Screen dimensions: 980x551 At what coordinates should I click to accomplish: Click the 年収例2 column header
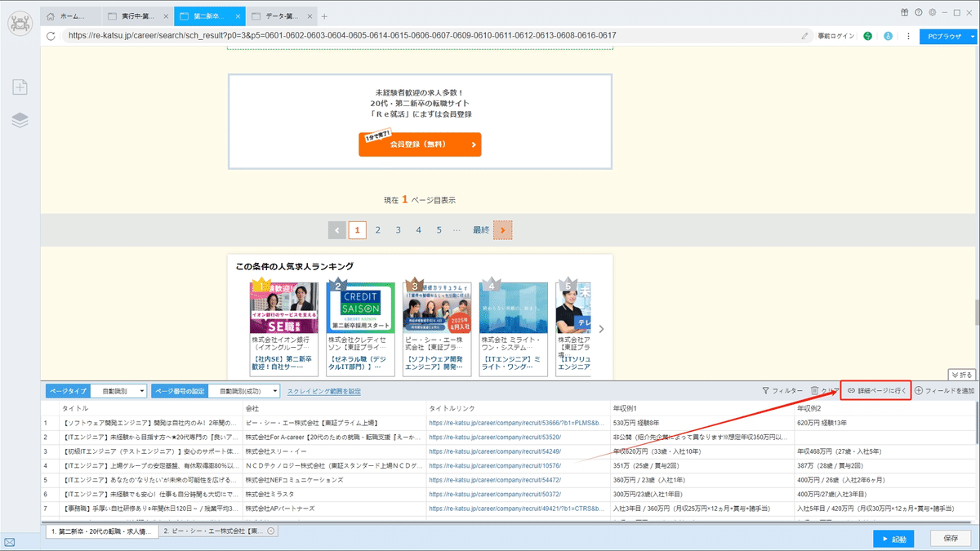point(884,407)
